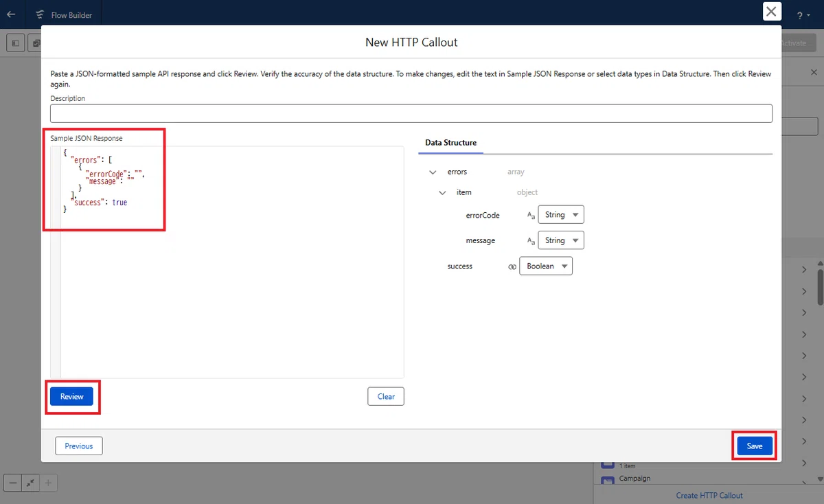
Task: Click inside the Sample JSON Response editor
Action: [227, 262]
